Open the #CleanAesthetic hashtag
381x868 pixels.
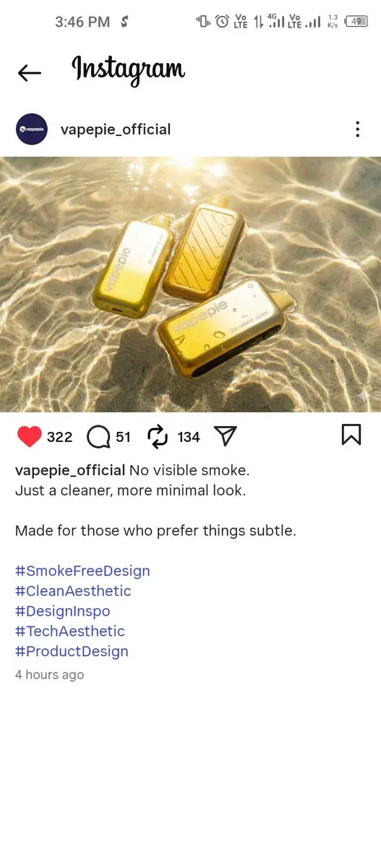(x=73, y=591)
